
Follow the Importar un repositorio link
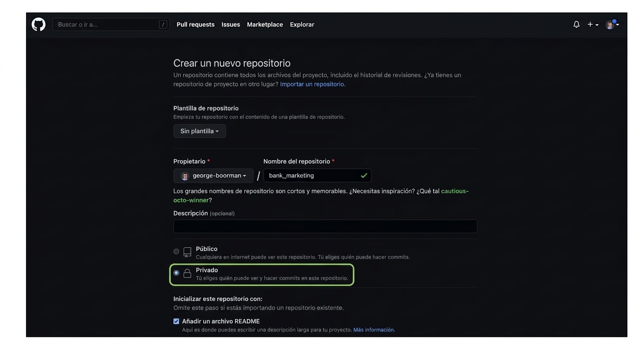[312, 84]
